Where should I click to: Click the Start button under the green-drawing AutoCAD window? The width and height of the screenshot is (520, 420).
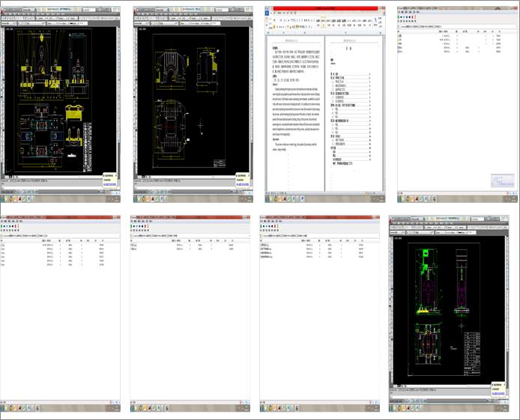[391, 408]
